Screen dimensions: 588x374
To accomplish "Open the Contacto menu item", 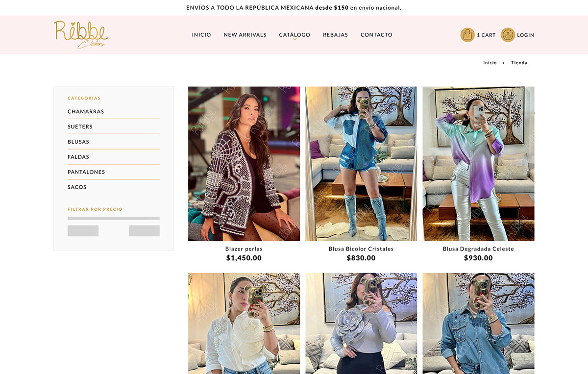I will 376,35.
